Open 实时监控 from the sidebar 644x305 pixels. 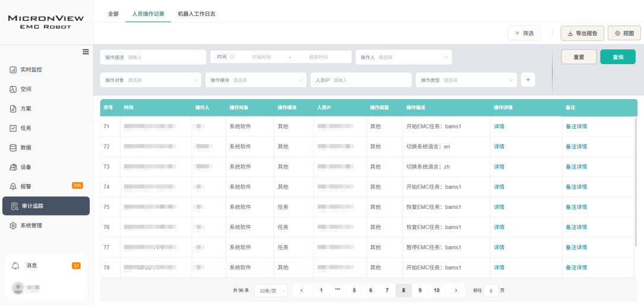pos(31,69)
